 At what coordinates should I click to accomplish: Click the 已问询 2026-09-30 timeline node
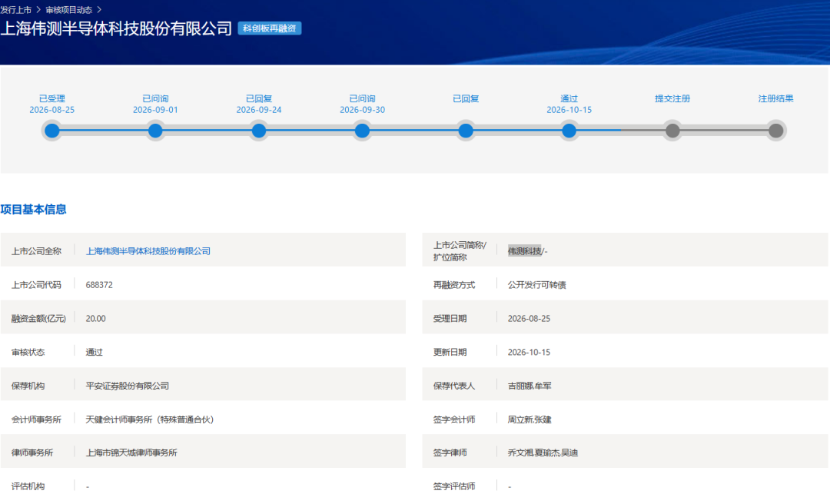tap(362, 131)
